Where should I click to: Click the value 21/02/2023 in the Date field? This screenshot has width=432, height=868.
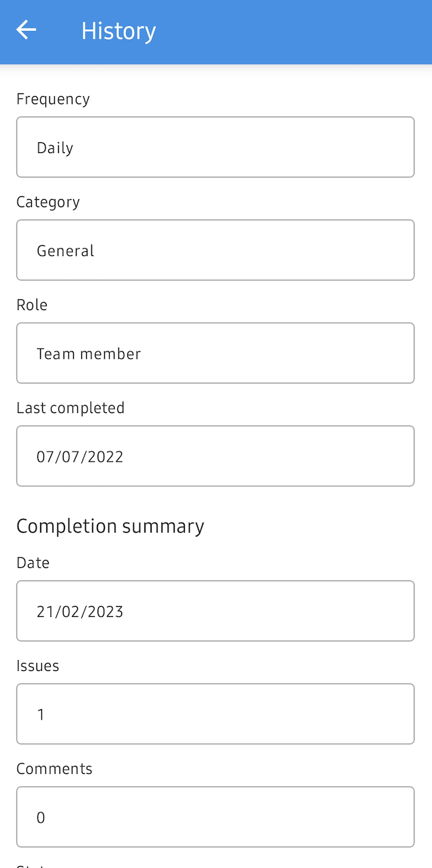(x=79, y=611)
